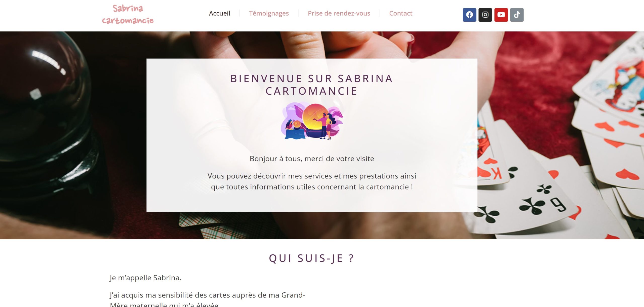644x307 pixels.
Task: Click the fortune teller illustration
Action: [x=312, y=121]
